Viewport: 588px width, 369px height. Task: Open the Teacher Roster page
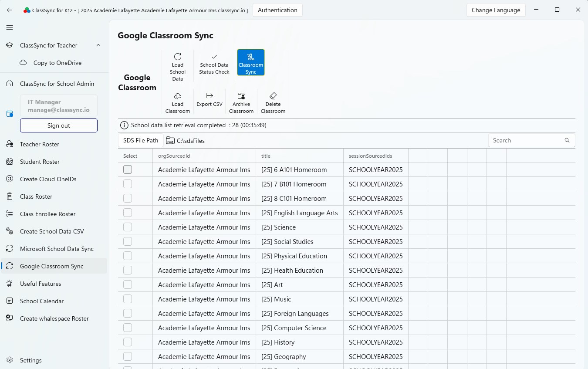(x=40, y=144)
